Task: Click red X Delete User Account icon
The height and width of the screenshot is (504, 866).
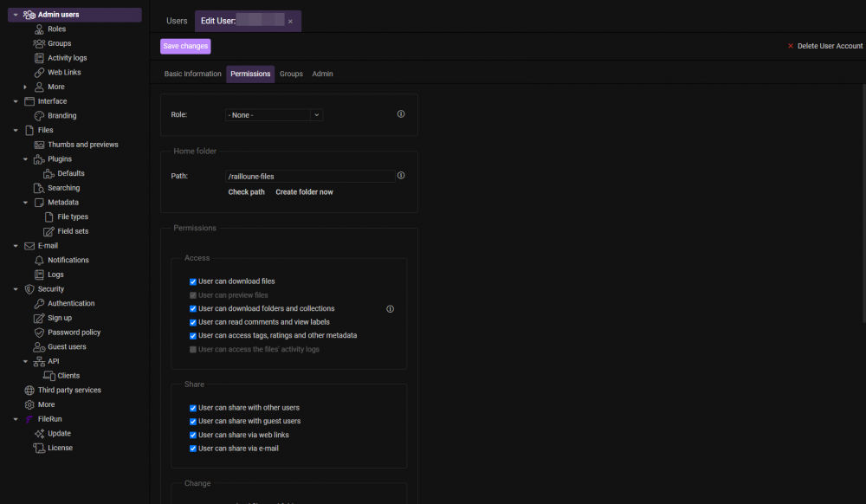Action: click(791, 46)
